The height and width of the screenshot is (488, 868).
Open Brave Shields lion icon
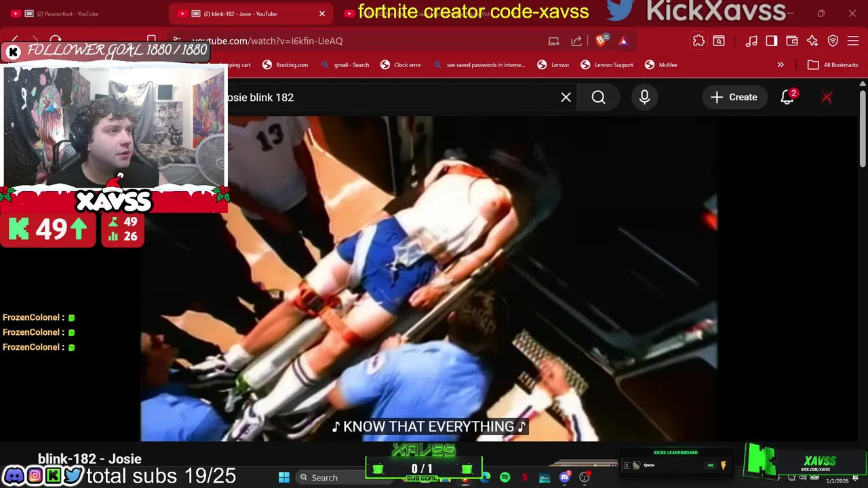601,41
